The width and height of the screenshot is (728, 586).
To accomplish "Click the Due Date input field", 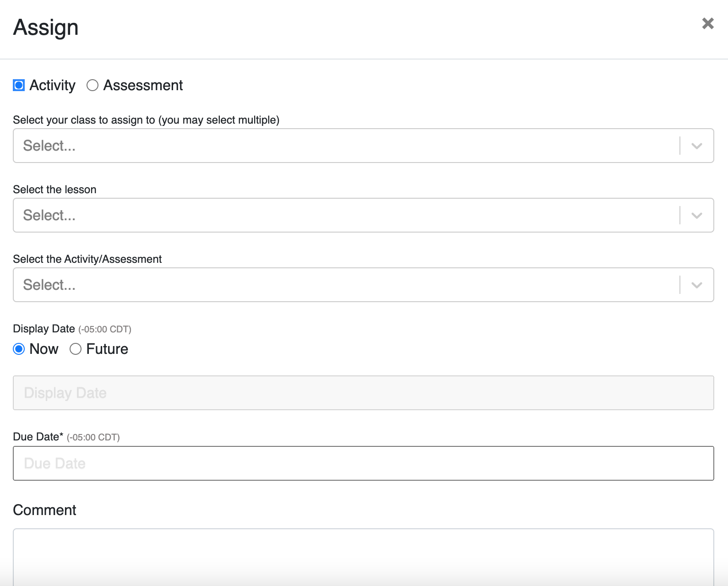I will pos(321,463).
